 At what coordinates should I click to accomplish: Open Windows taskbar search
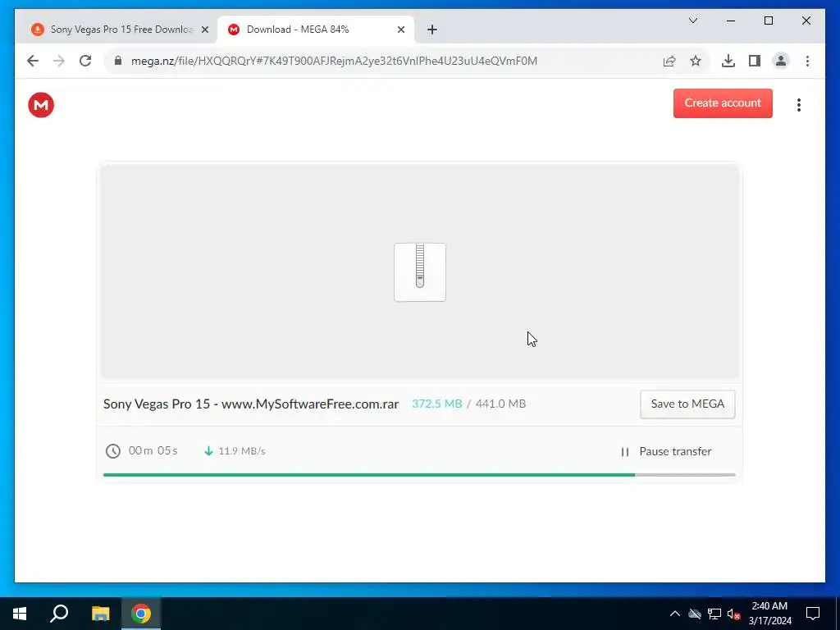coord(59,614)
